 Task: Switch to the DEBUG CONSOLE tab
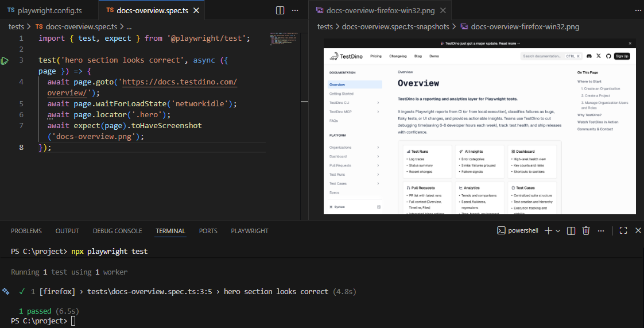[117, 231]
